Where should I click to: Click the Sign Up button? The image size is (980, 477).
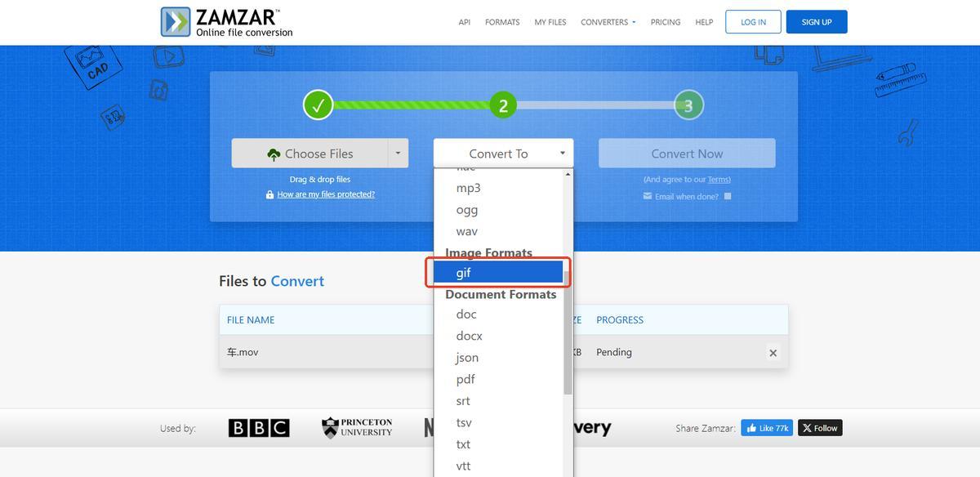click(816, 22)
